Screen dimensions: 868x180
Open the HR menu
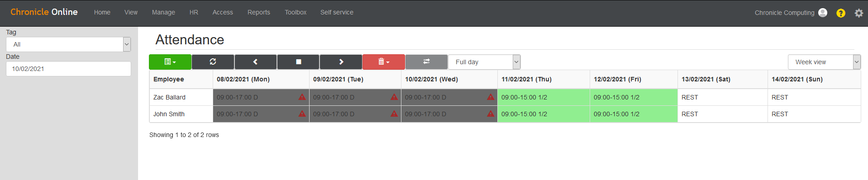click(194, 13)
